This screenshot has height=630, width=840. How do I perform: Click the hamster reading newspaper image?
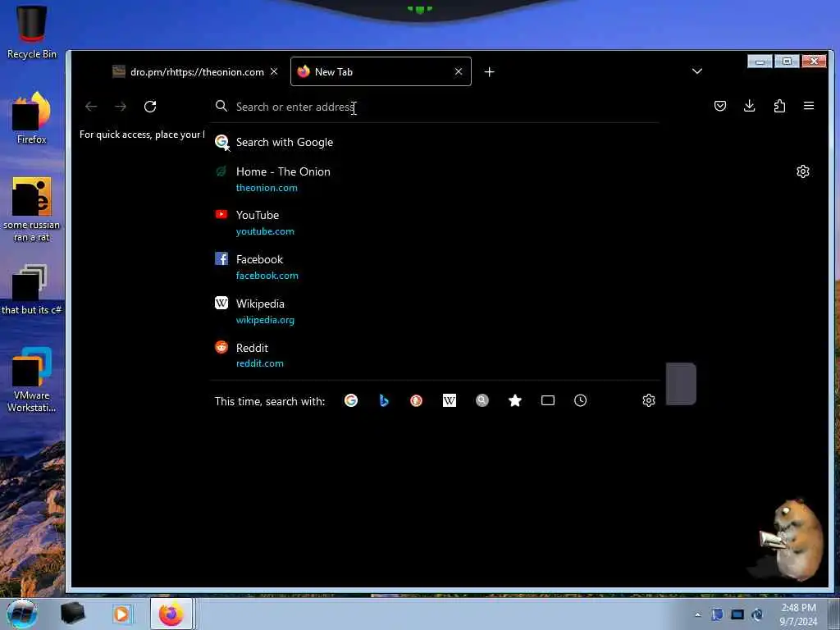(790, 540)
